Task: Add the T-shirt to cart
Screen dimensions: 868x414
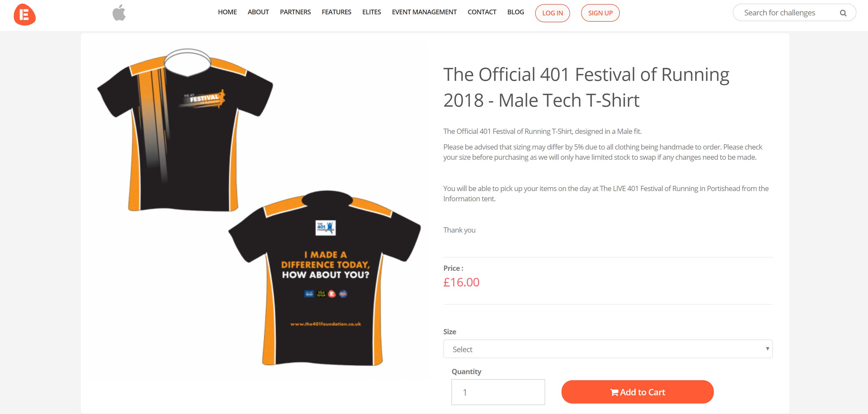Action: coord(637,392)
